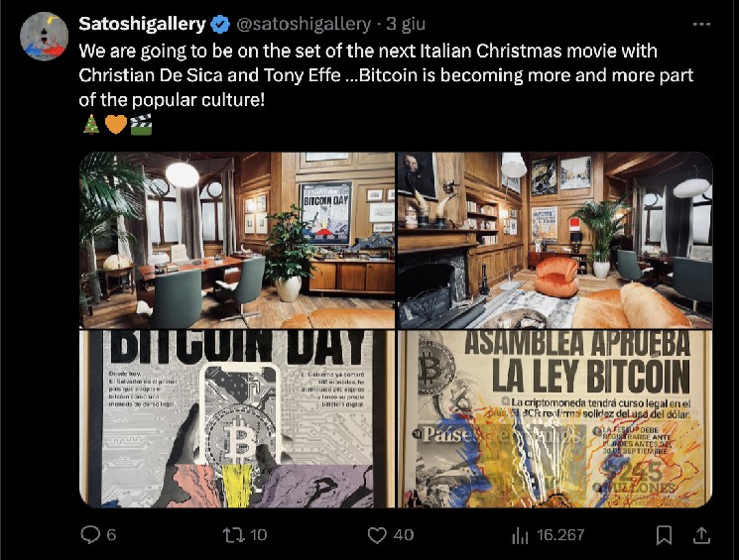The width and height of the screenshot is (739, 560).
Task: Open the three-dot more options menu
Action: pyautogui.click(x=701, y=24)
